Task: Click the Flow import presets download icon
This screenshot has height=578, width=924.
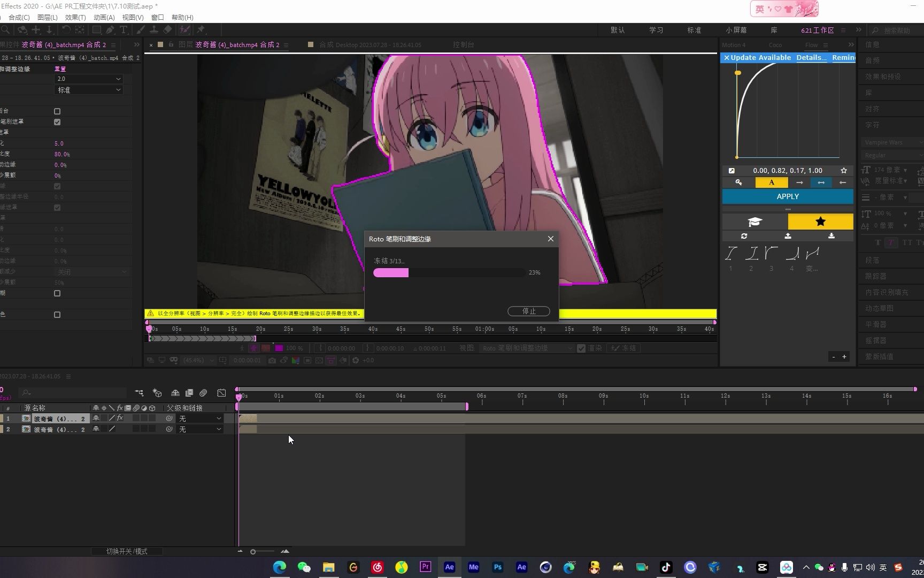Action: [x=831, y=235]
